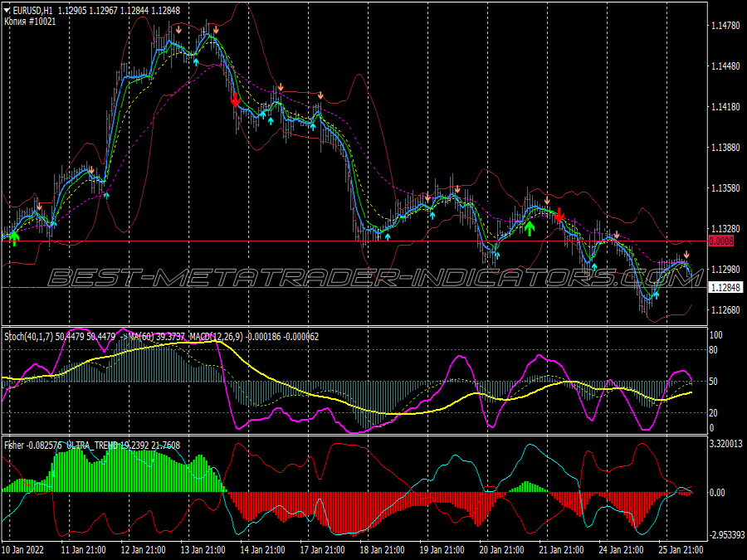The width and height of the screenshot is (747, 560).
Task: Click the Fisher -0.082576 indicator label
Action: 33,446
